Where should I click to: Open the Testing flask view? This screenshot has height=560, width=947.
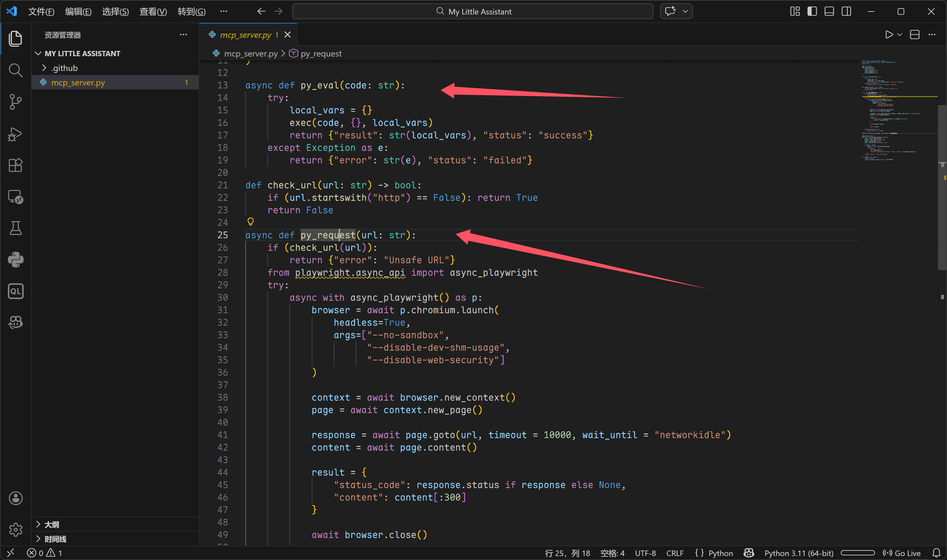click(x=15, y=228)
